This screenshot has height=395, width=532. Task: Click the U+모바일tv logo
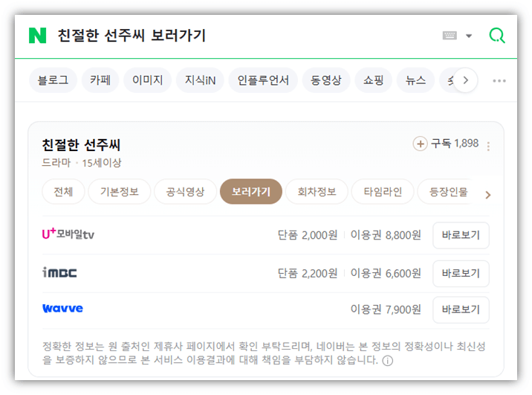(x=68, y=234)
